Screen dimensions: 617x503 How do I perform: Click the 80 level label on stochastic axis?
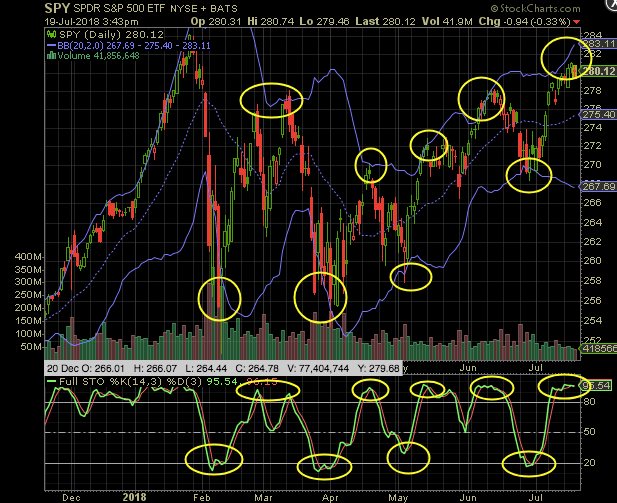[x=589, y=402]
